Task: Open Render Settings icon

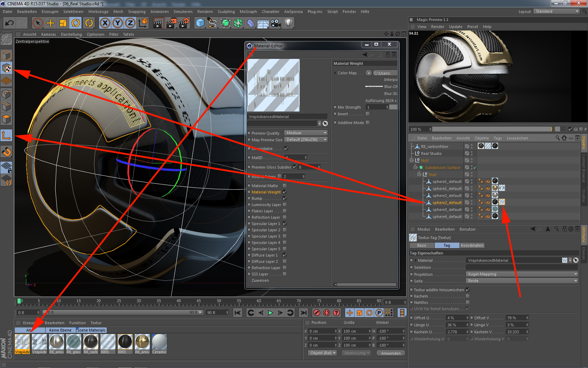Action: (184, 23)
